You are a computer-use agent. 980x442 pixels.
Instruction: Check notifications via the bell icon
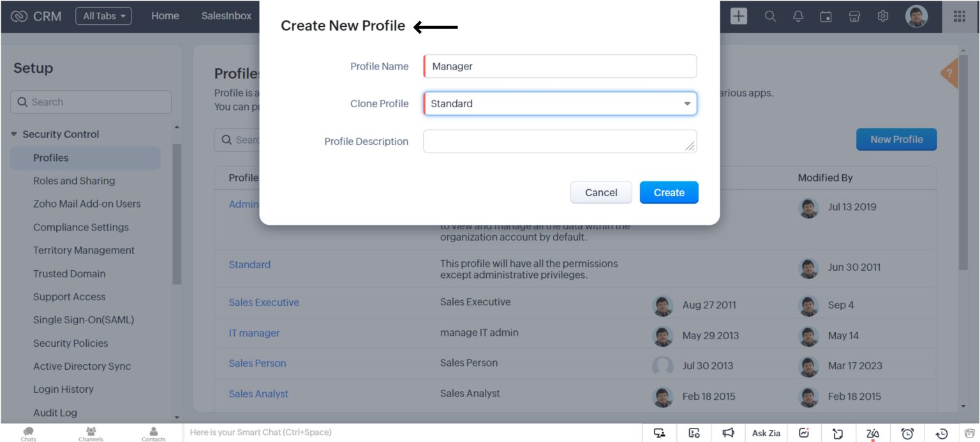click(798, 16)
